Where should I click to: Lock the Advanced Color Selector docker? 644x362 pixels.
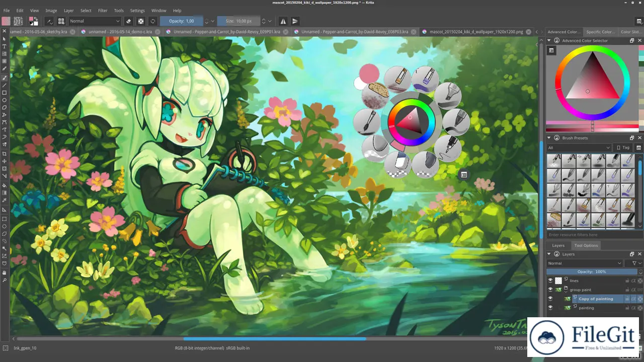point(556,40)
